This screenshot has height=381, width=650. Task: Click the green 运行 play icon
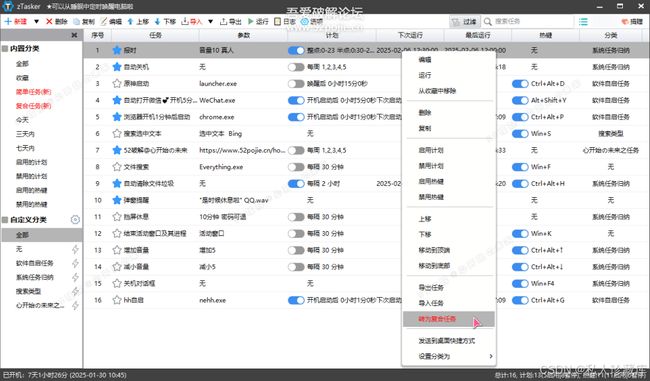pyautogui.click(x=250, y=21)
